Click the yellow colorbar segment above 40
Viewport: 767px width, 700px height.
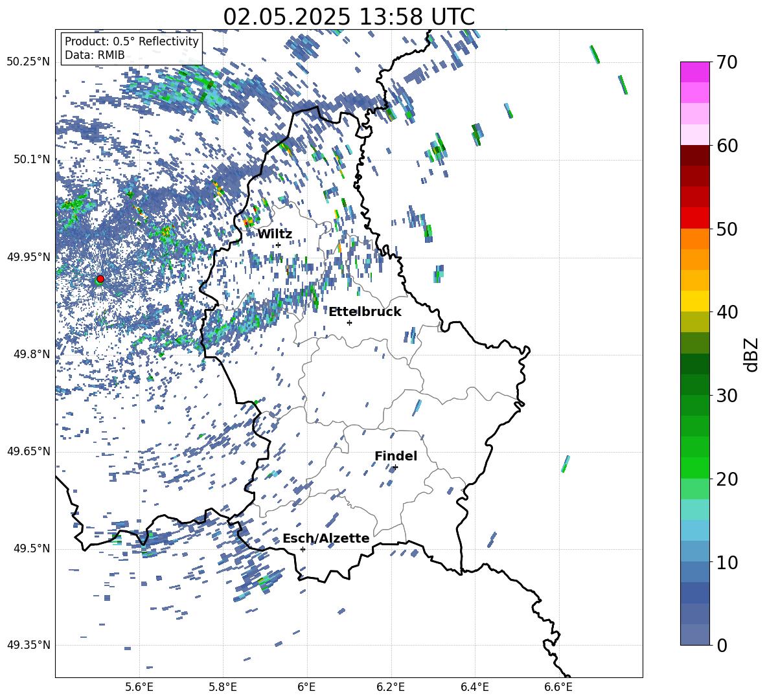(x=695, y=301)
